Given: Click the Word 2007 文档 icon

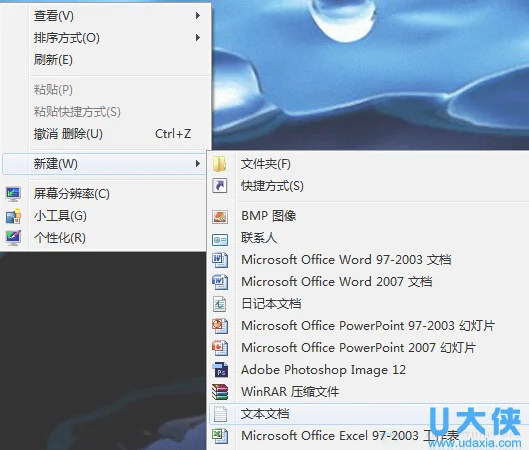Looking at the screenshot, I should pyautogui.click(x=220, y=282).
